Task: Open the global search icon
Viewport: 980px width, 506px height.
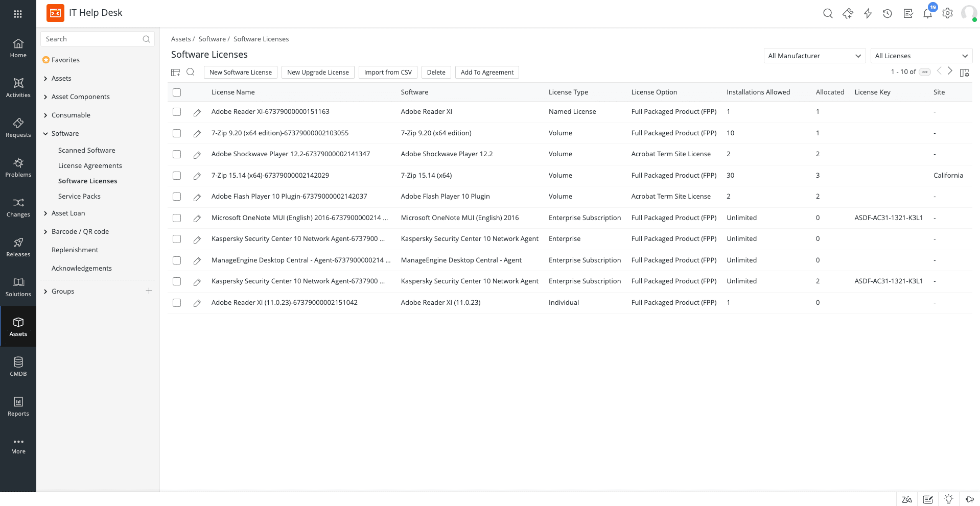Action: tap(828, 13)
